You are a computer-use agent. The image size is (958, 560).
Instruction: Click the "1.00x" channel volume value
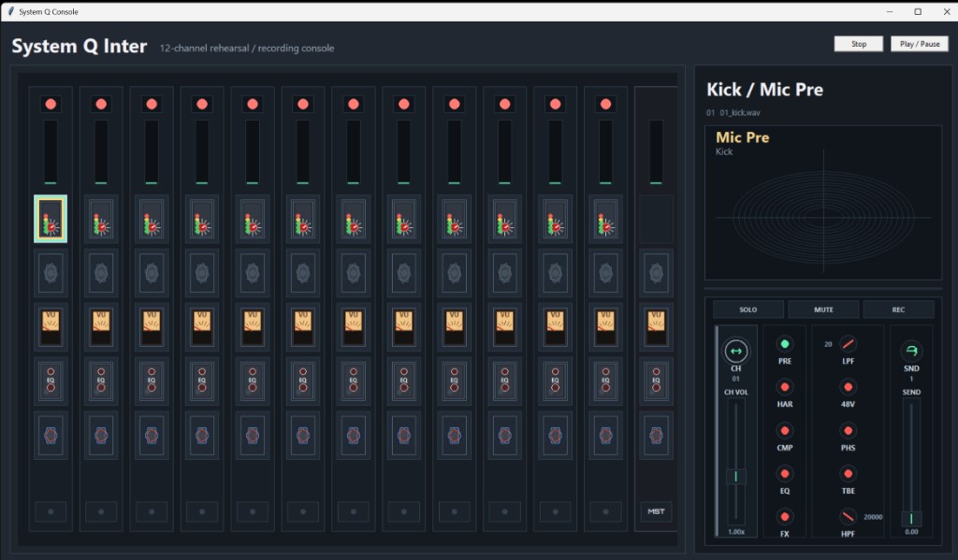[736, 532]
